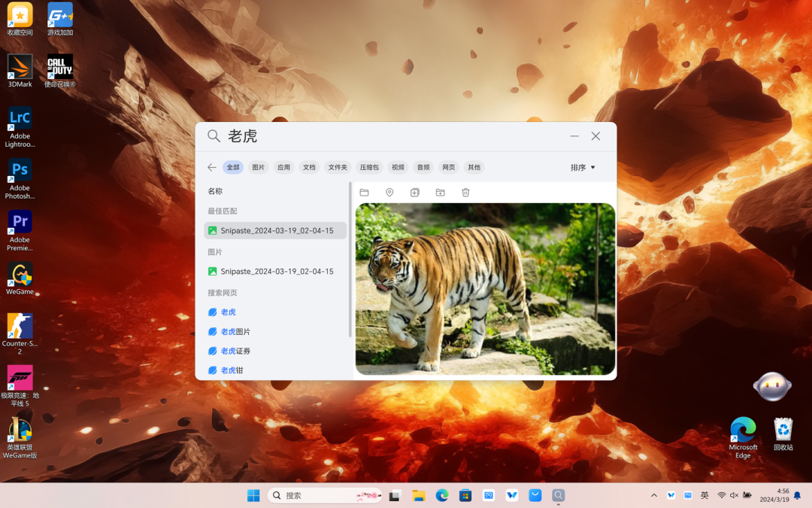
Task: Click the location pin icon above preview
Action: click(x=389, y=193)
